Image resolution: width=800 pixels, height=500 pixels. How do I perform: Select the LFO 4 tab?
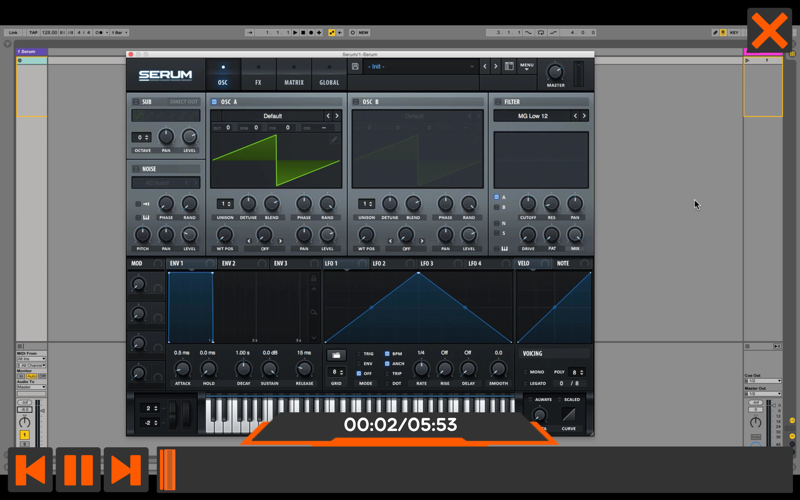[489, 263]
